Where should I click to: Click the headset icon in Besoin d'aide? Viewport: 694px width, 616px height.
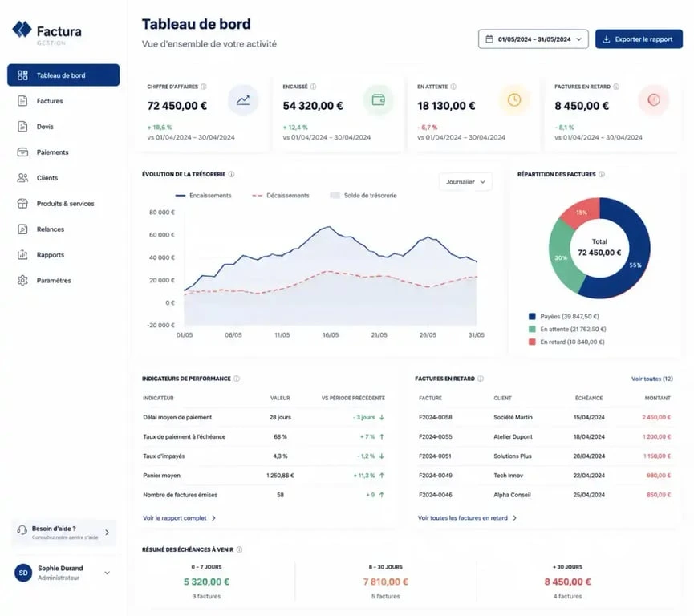pyautogui.click(x=22, y=529)
